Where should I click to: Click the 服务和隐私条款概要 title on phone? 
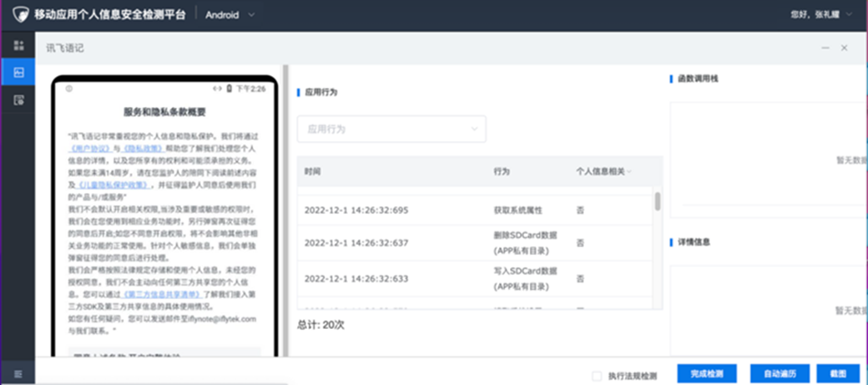164,112
